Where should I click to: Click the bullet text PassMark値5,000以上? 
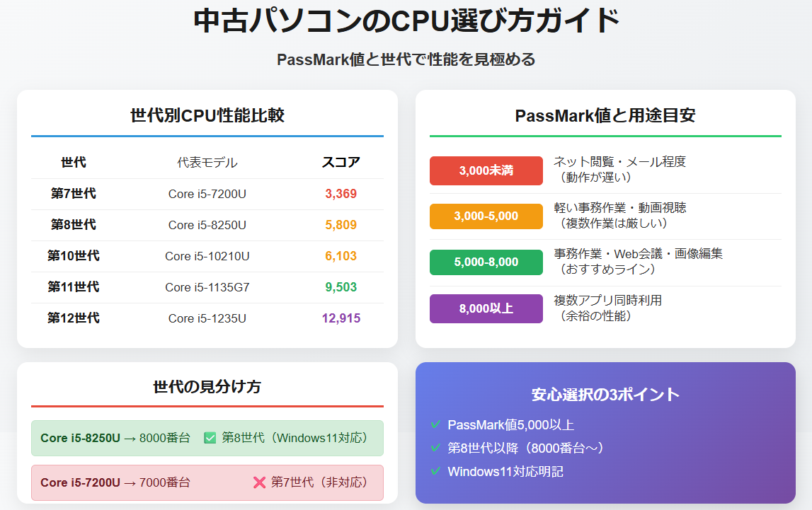[x=511, y=425]
